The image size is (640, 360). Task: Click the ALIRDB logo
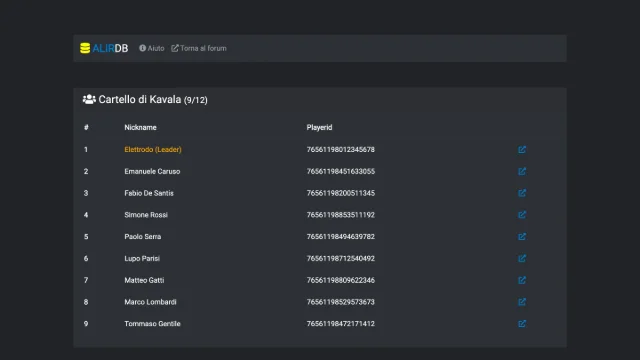tap(104, 48)
